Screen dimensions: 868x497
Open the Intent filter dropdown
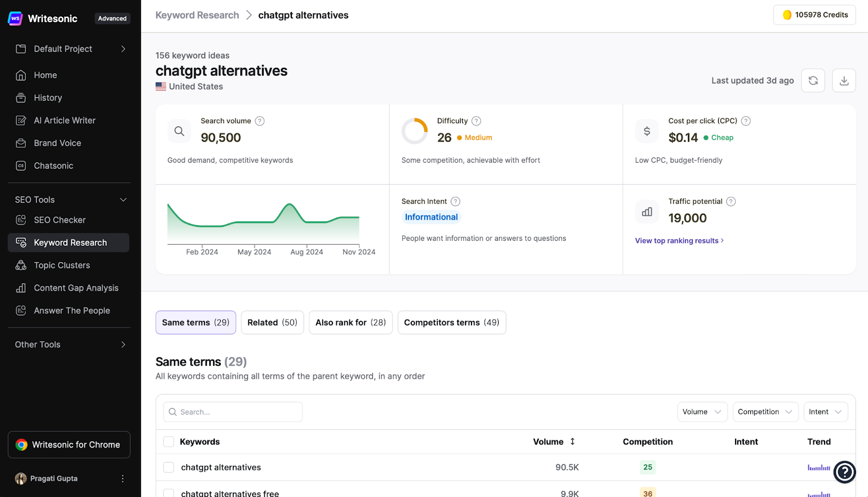826,412
